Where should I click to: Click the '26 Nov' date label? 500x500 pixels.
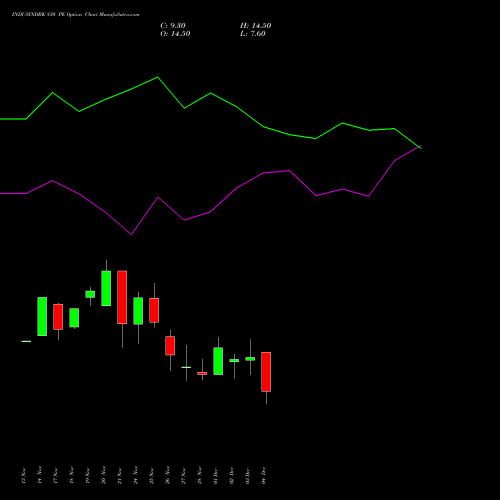168,475
